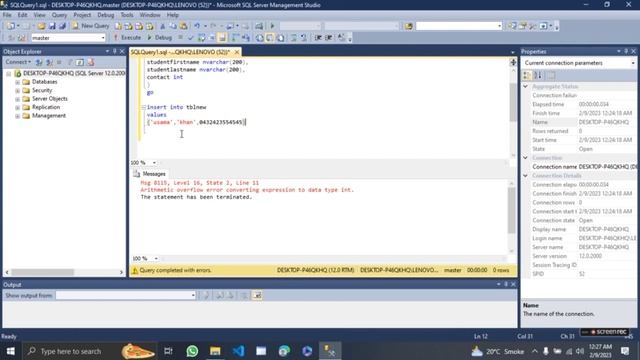Screen dimensions: 640x360
Task: Click the Decrease Indent icon
Action: point(318,38)
